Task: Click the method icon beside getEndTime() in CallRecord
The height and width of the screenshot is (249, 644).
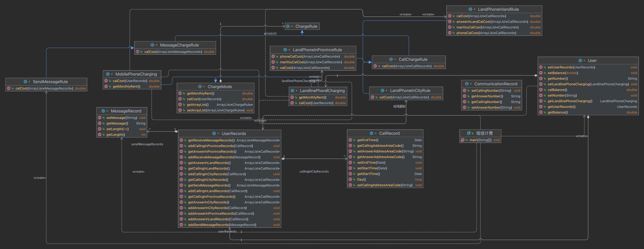Action: [350, 140]
